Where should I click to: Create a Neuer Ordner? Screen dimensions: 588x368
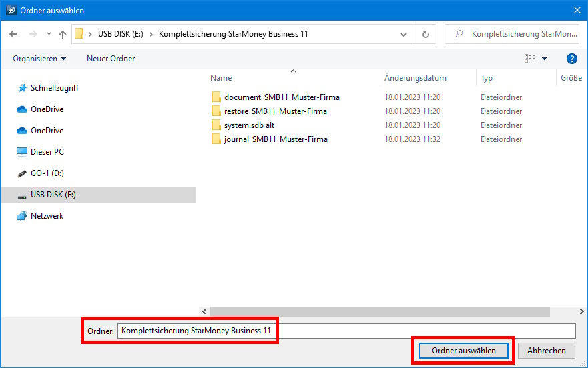(111, 59)
